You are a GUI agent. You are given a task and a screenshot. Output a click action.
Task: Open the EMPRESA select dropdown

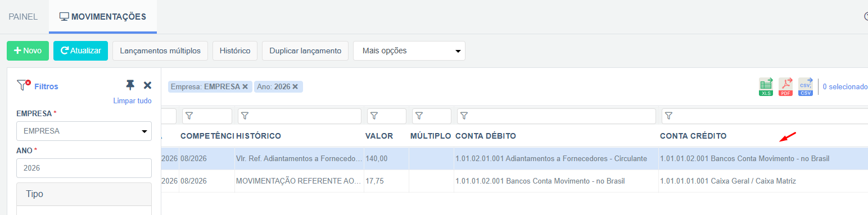[x=84, y=131]
